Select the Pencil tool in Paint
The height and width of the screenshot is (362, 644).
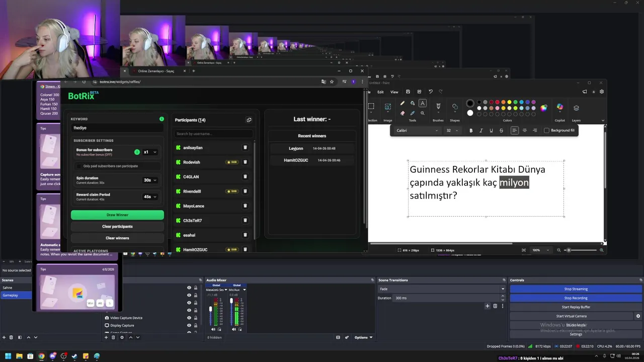(x=402, y=103)
